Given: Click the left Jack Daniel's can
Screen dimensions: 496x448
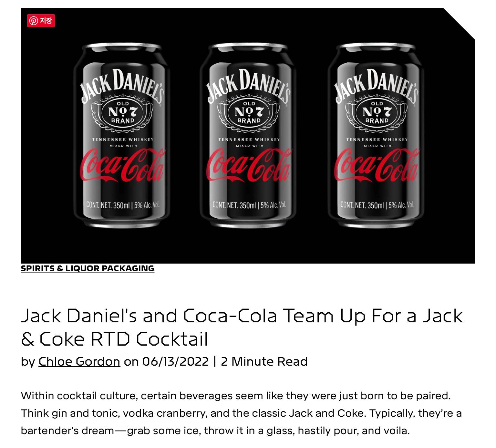Looking at the screenshot, I should tap(122, 135).
